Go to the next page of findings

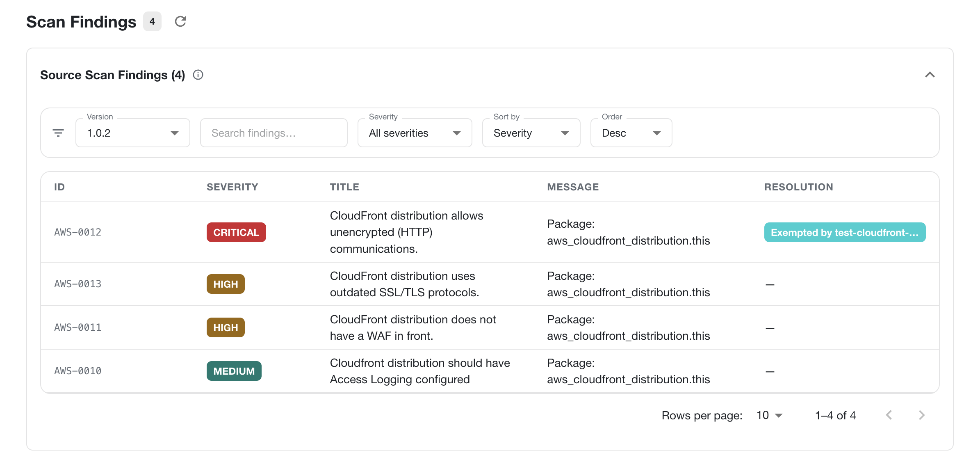click(922, 415)
